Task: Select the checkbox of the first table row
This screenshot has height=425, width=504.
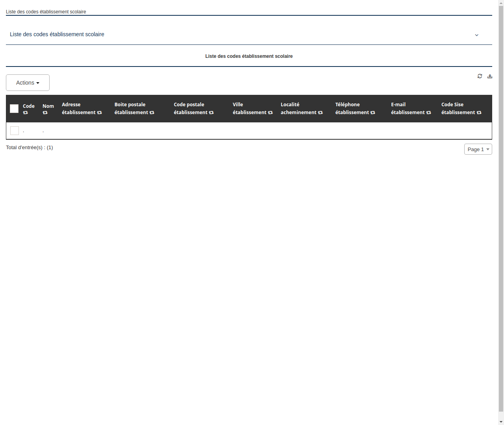Action: [15, 130]
